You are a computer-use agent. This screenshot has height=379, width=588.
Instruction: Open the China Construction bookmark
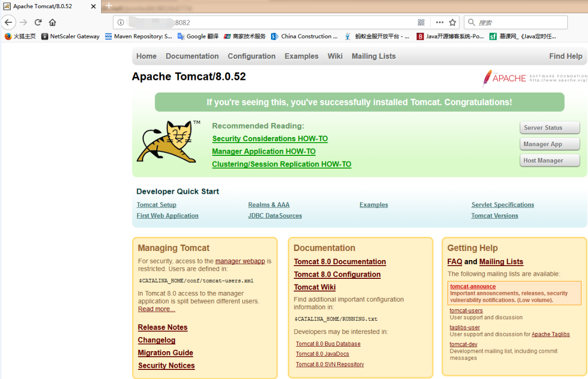304,36
